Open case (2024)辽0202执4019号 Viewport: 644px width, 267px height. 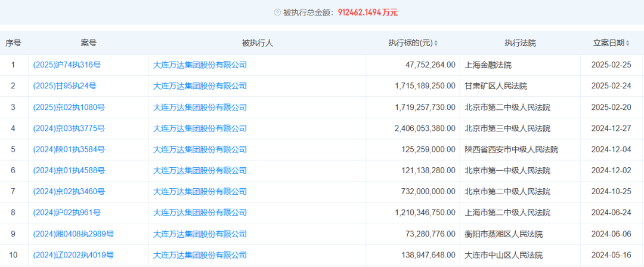point(73,255)
